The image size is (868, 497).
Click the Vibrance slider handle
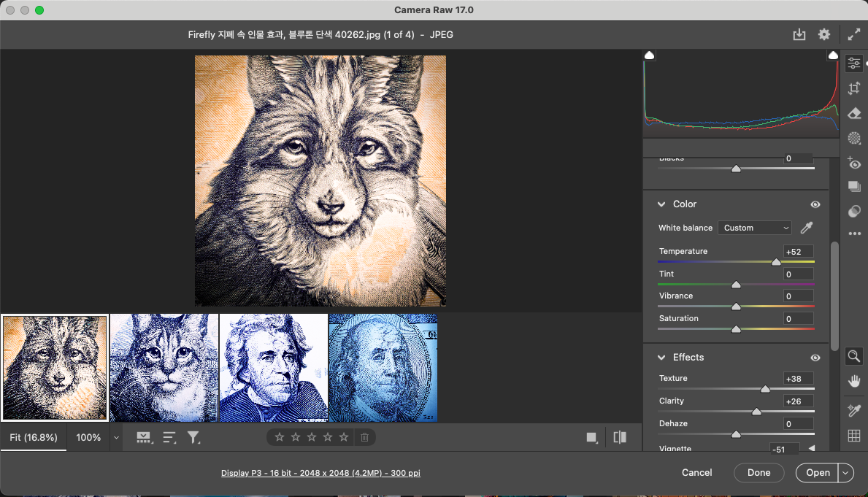(737, 306)
